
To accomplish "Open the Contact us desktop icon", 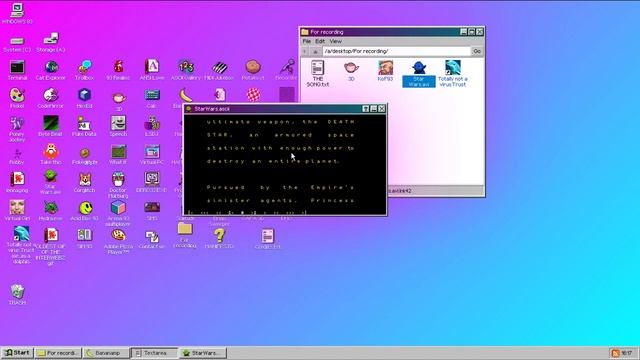I will pos(152,239).
